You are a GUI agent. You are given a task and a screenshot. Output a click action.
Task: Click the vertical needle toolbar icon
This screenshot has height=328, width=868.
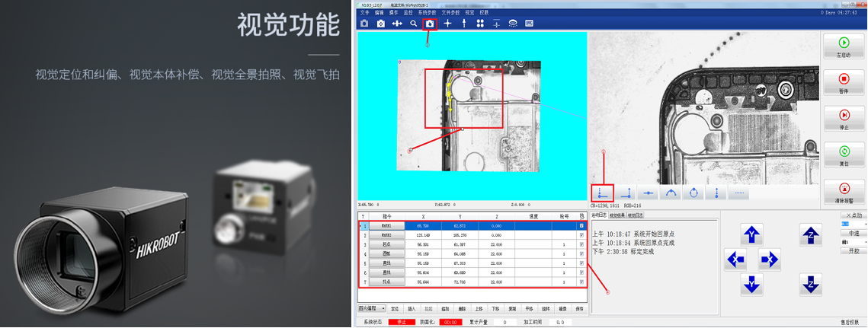click(464, 24)
